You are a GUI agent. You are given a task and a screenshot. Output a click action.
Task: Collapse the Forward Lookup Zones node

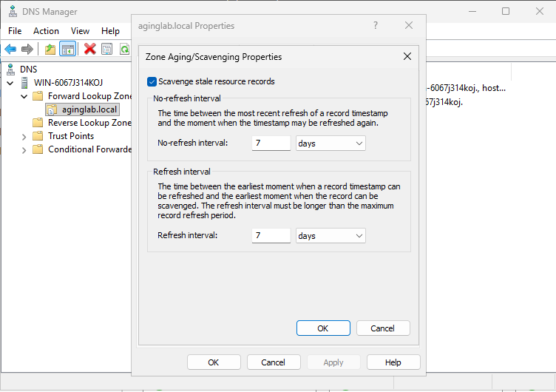coord(24,96)
